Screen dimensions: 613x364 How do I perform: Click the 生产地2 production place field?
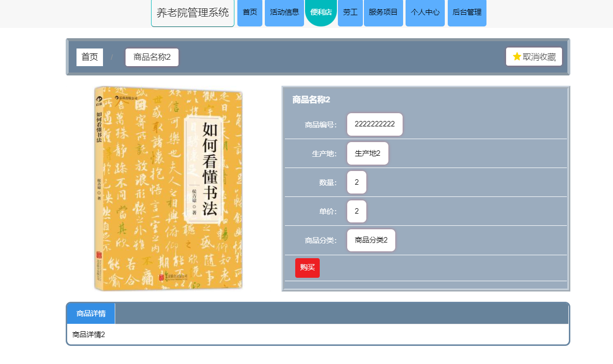tap(368, 153)
